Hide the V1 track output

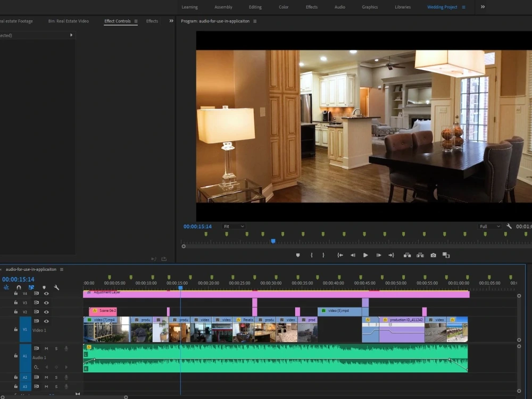(x=46, y=321)
